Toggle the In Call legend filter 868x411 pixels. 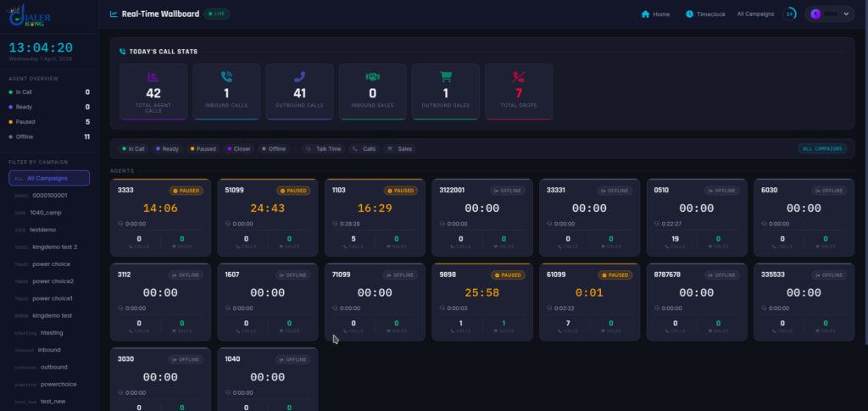[133, 149]
